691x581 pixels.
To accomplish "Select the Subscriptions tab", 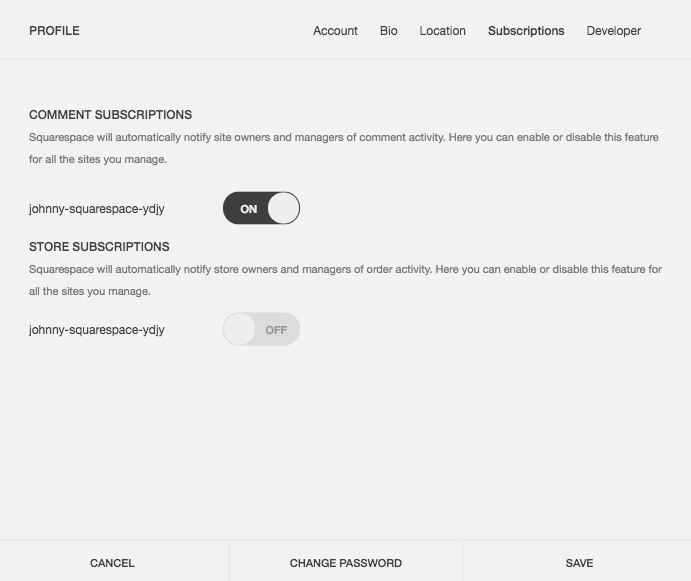I will coord(526,31).
